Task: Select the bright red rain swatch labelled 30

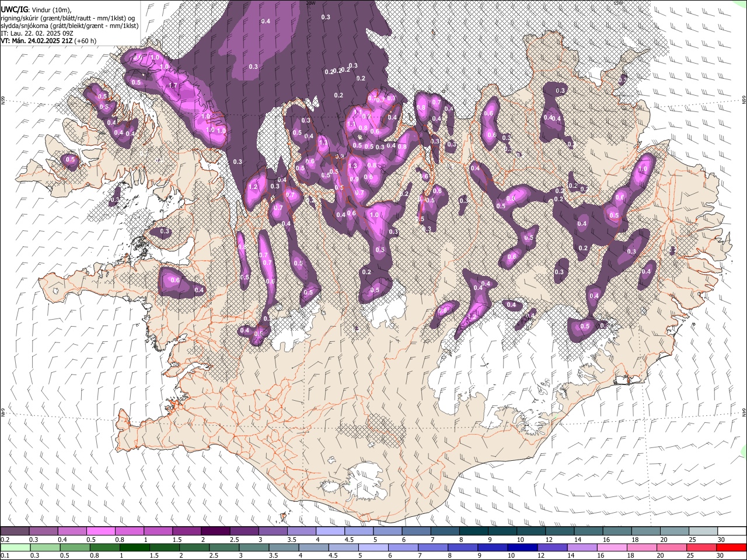Action: click(x=731, y=548)
